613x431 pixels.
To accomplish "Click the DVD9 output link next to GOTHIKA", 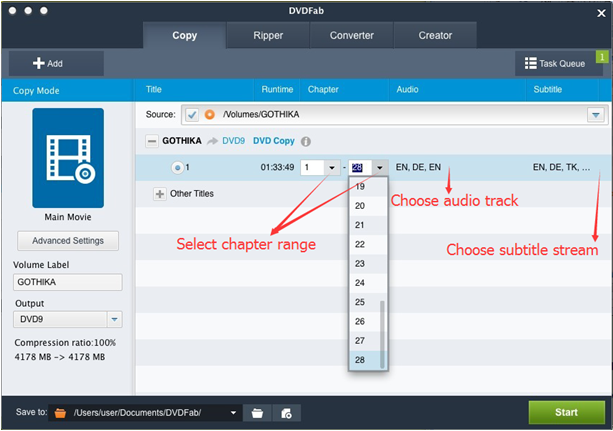I will (233, 141).
